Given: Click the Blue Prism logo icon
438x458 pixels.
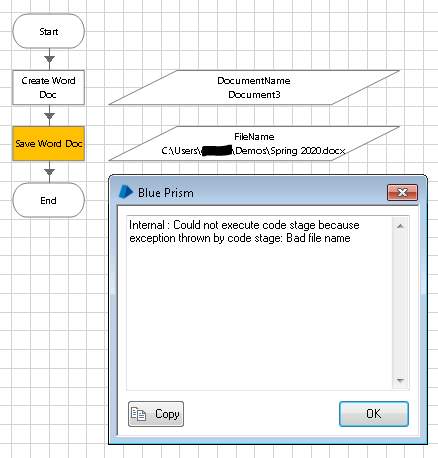Looking at the screenshot, I should pos(126,192).
